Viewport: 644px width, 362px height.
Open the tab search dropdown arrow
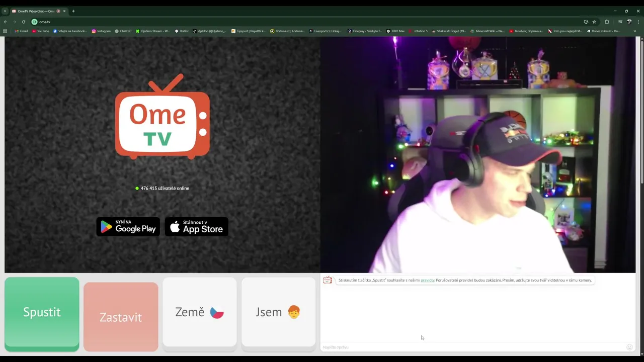click(5, 11)
